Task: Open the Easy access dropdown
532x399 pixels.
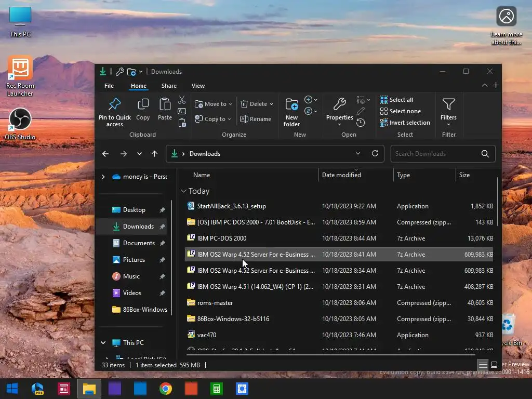Action: [311, 111]
